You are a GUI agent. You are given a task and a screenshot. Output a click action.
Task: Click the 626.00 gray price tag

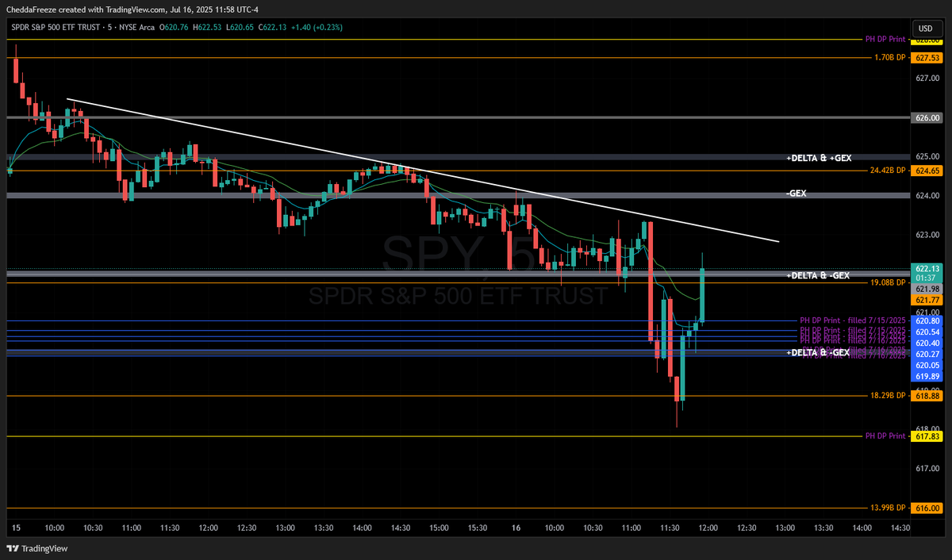927,117
